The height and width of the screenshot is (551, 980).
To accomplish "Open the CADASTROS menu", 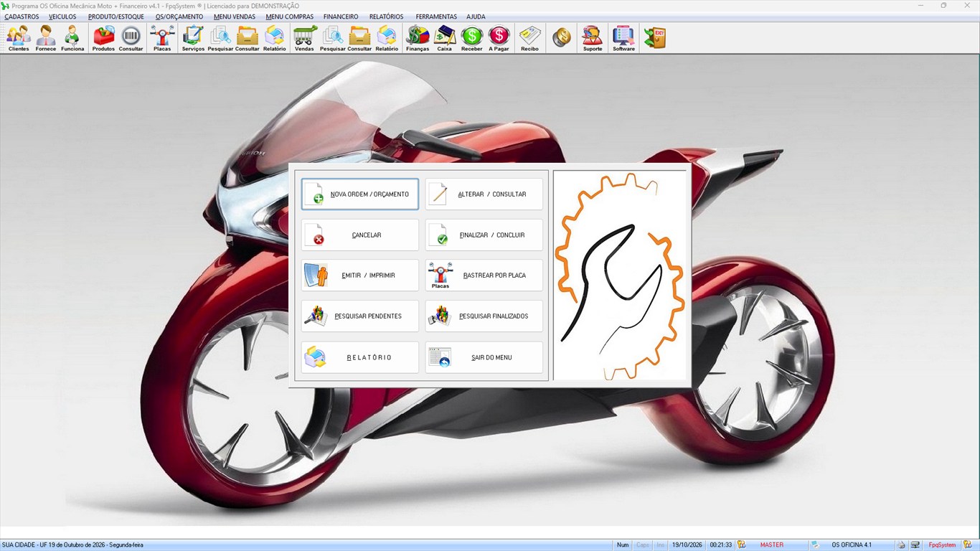I will 22,17.
